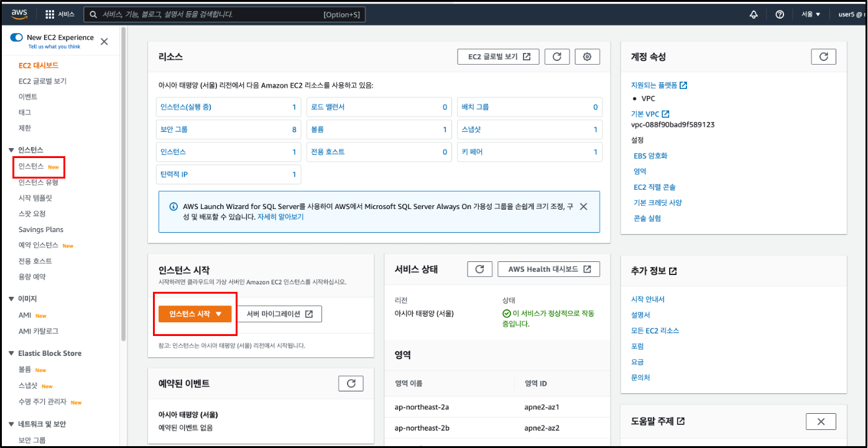
Task: Refresh the 예약된 이벤트 panel
Action: pyautogui.click(x=351, y=383)
